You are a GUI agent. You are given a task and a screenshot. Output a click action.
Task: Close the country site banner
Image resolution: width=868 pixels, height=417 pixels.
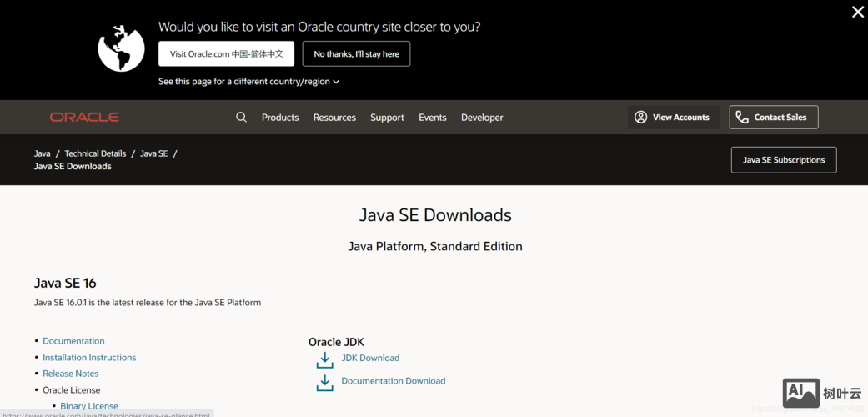pyautogui.click(x=857, y=12)
